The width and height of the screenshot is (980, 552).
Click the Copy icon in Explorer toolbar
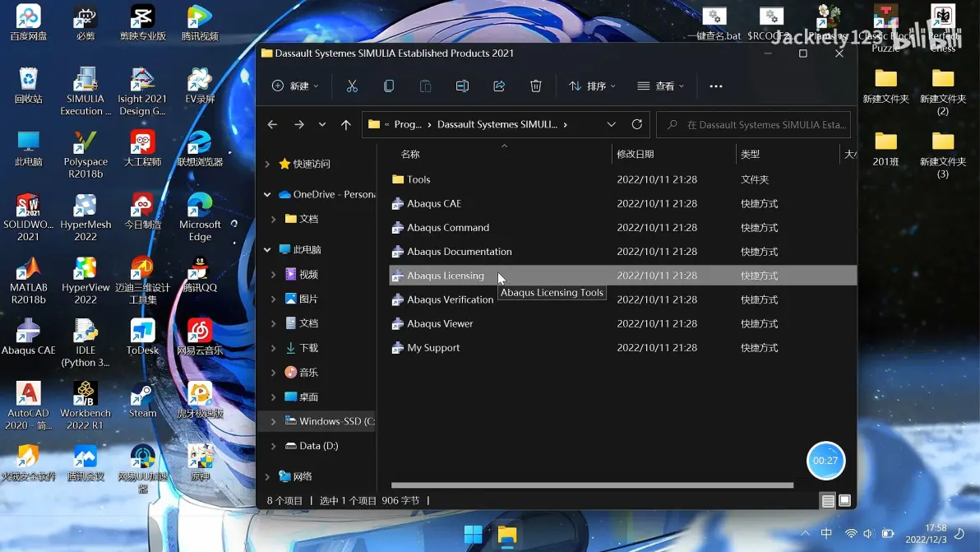(389, 86)
